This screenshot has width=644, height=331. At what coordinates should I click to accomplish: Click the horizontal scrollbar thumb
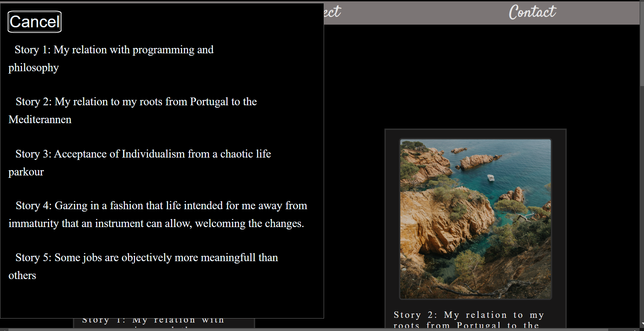click(x=304, y=329)
